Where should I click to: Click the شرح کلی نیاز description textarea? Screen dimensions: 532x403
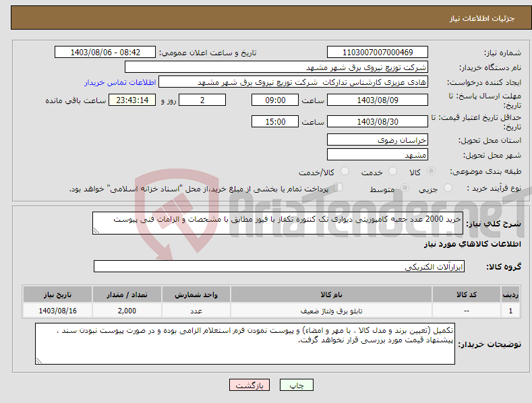(x=278, y=223)
